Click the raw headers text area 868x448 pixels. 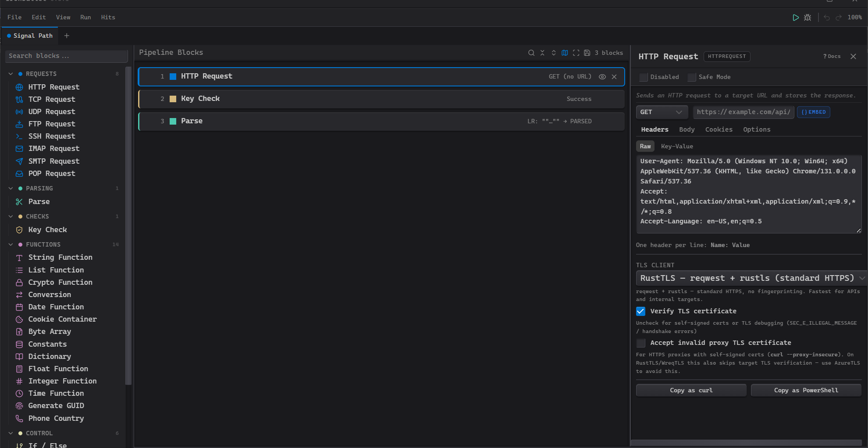[x=749, y=194]
